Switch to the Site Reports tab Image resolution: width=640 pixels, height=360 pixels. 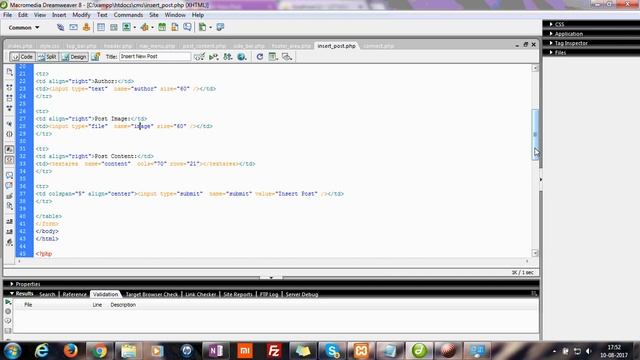coord(238,294)
